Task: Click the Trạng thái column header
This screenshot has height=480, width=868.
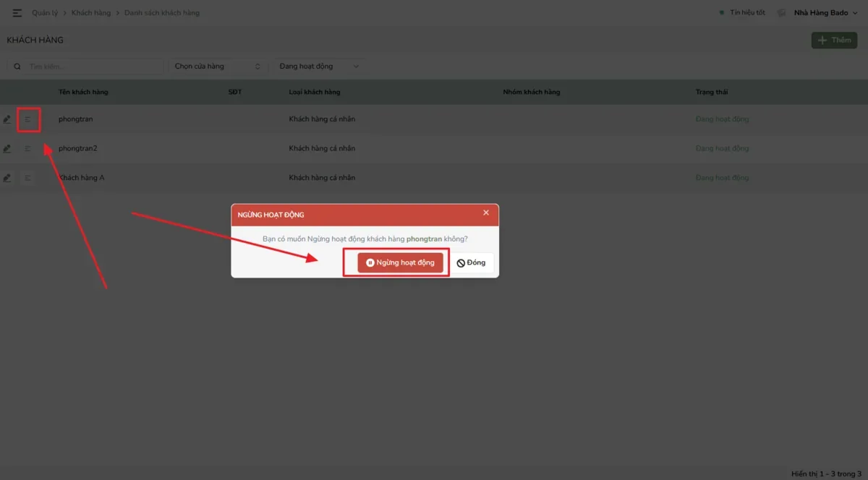Action: (712, 92)
